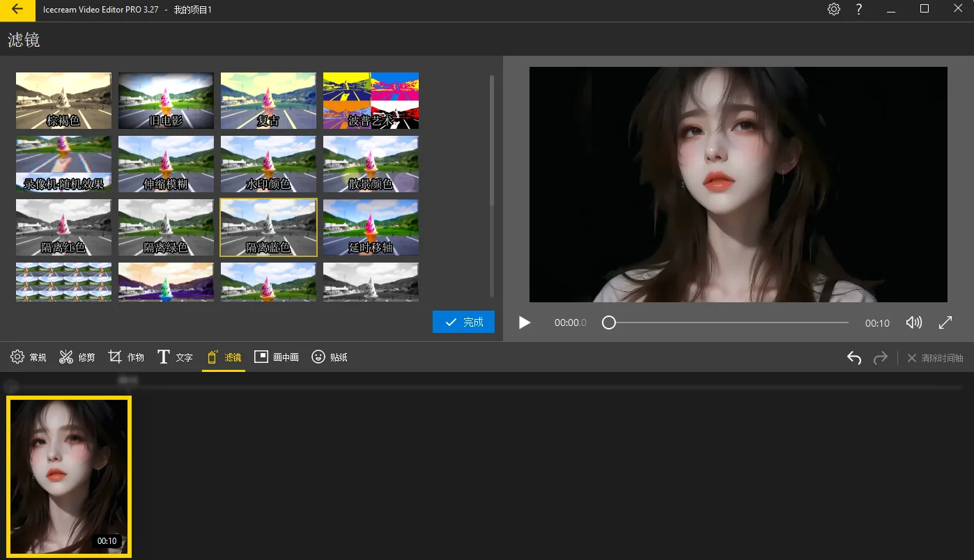This screenshot has height=560, width=974.
Task: Expand the preview to fullscreen
Action: (945, 322)
